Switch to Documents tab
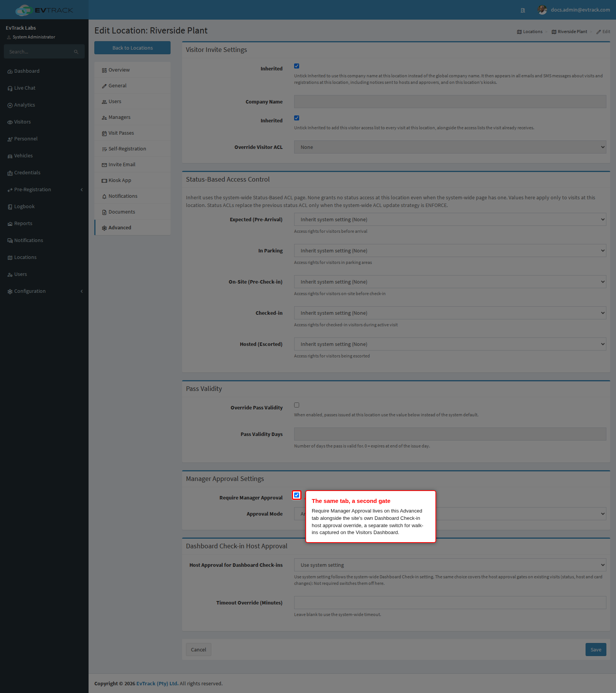The image size is (616, 693). [x=132, y=212]
